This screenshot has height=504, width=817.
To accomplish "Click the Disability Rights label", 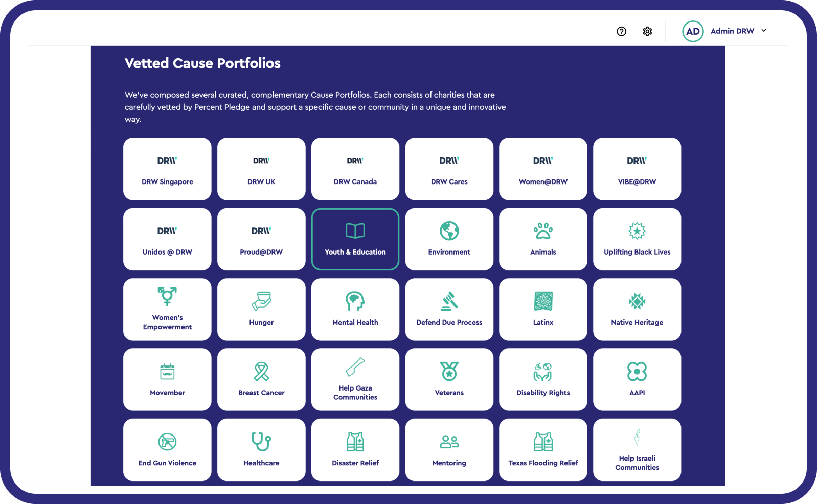I will tap(543, 393).
